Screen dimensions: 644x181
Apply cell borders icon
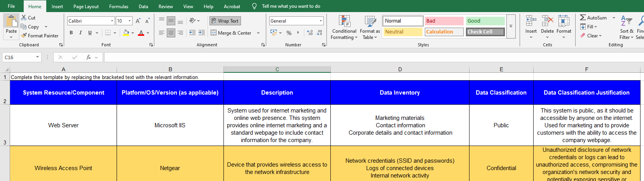point(108,33)
